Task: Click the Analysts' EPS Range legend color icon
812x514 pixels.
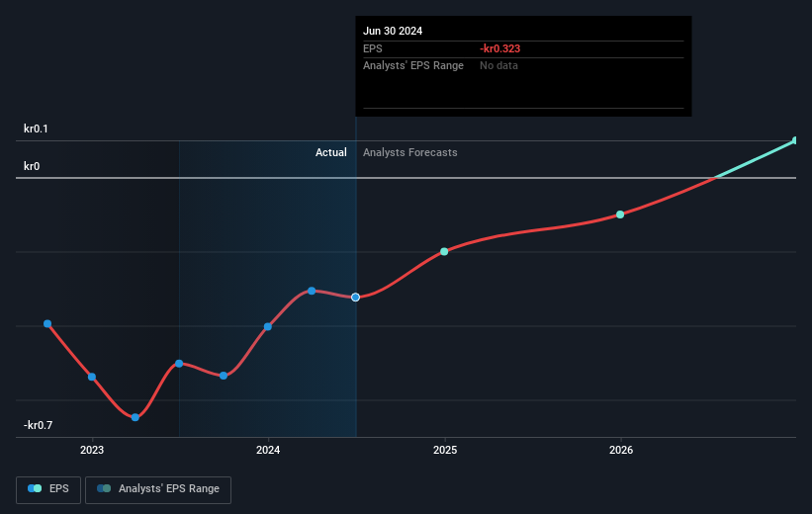Action: coord(104,488)
